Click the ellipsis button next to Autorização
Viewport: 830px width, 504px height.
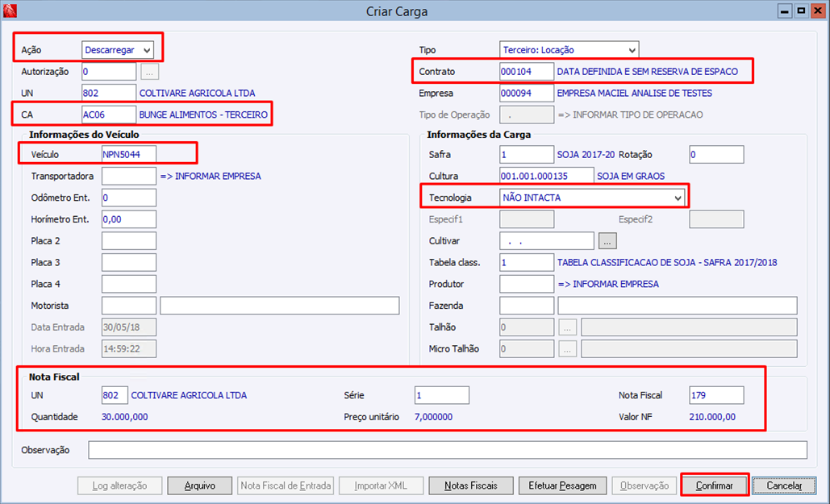coord(150,72)
